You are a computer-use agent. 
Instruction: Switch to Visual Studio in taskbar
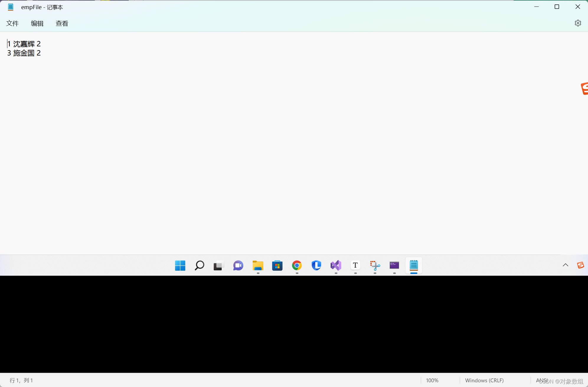[336, 265]
